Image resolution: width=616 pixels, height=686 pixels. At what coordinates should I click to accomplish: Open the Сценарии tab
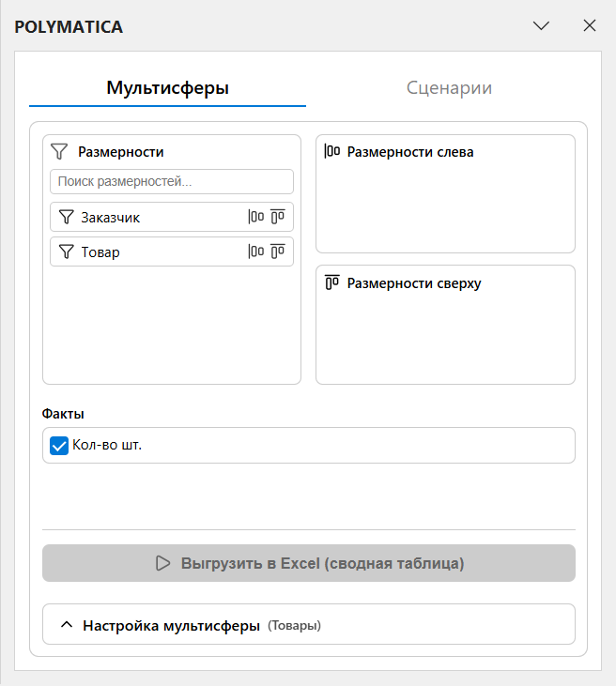click(449, 88)
